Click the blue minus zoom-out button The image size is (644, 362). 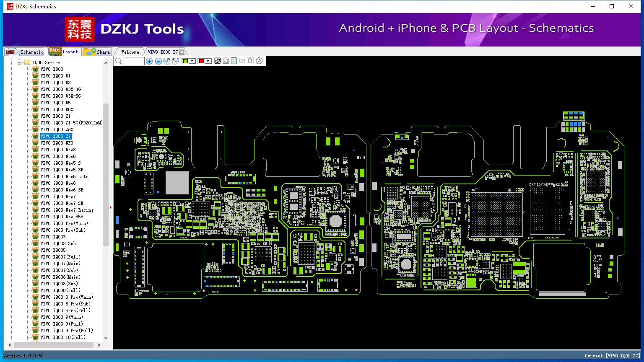pos(158,61)
